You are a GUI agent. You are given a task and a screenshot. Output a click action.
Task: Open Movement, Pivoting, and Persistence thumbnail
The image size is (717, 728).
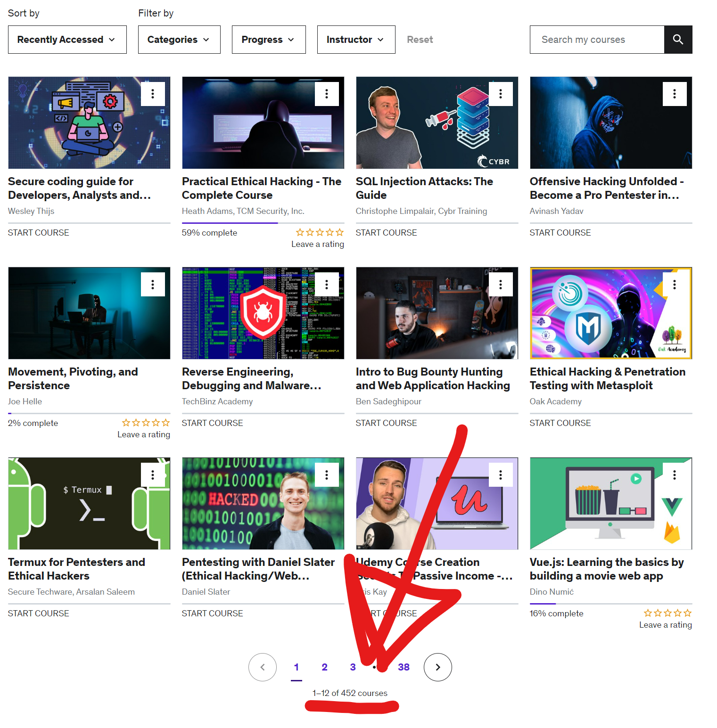[89, 313]
